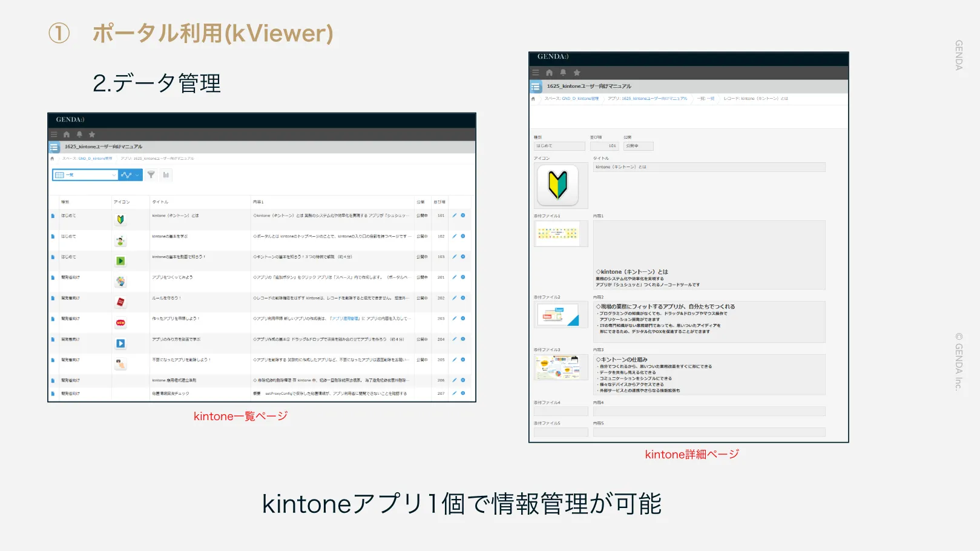The width and height of the screenshot is (980, 551).
Task: Click the filter funnel icon in list view
Action: pos(151,175)
